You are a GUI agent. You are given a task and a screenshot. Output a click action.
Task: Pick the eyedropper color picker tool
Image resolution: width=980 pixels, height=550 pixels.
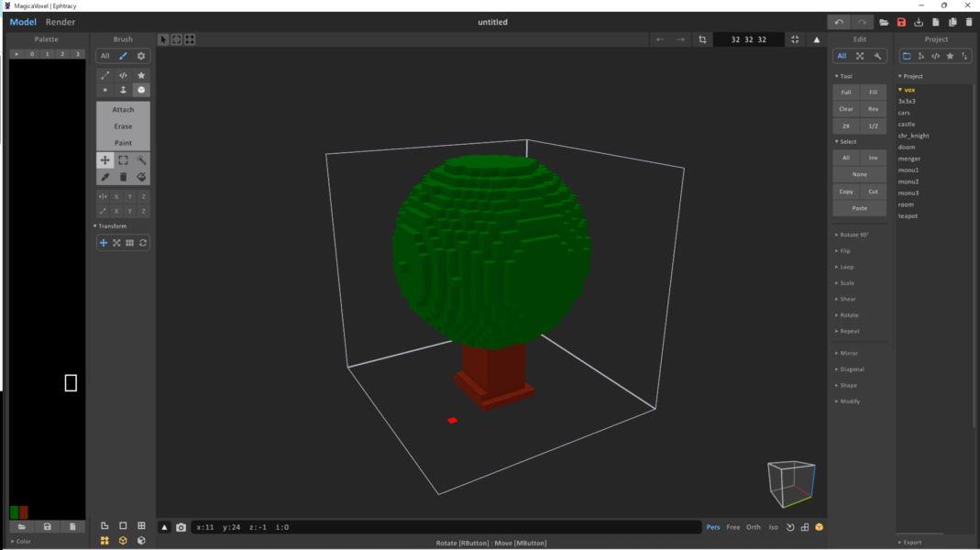point(105,177)
